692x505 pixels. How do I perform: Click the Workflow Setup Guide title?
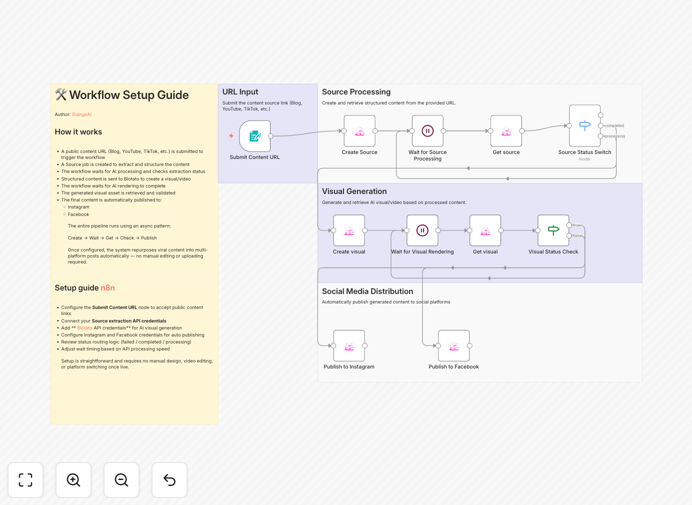click(x=122, y=95)
